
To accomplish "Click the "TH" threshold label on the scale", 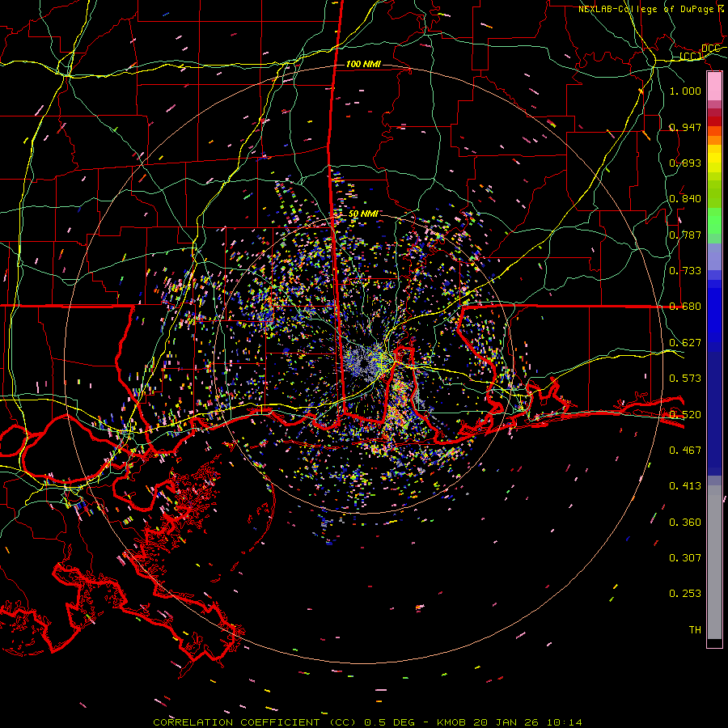I will coord(695,630).
